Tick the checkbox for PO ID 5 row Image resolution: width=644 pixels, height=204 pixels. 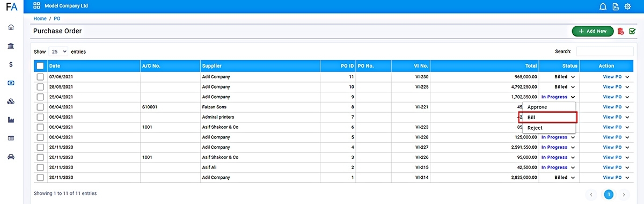click(x=40, y=137)
